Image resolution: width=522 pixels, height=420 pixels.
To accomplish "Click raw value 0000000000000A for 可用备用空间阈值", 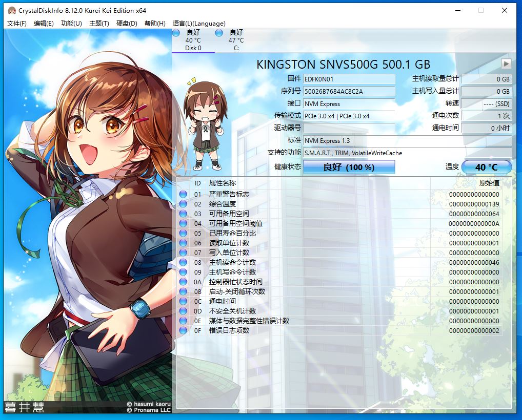I will [474, 224].
